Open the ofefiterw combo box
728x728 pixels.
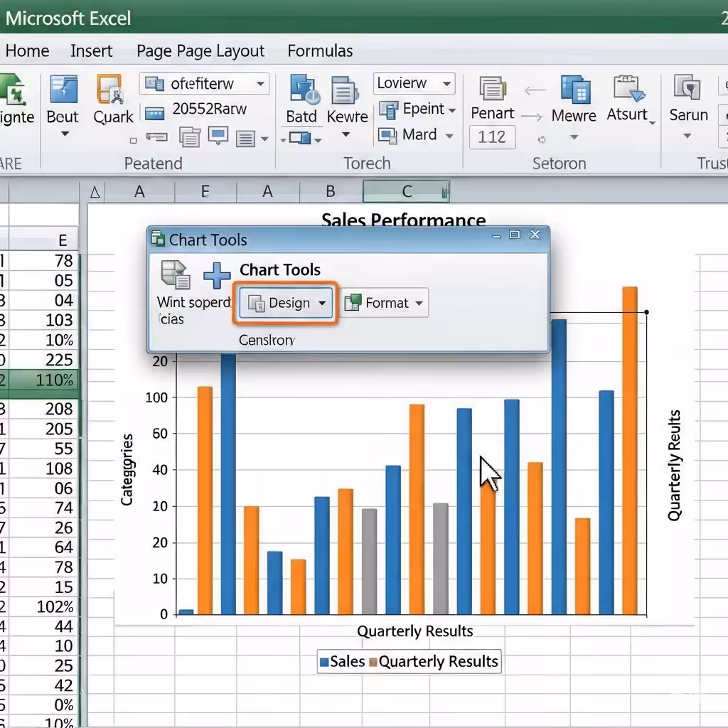click(204, 84)
